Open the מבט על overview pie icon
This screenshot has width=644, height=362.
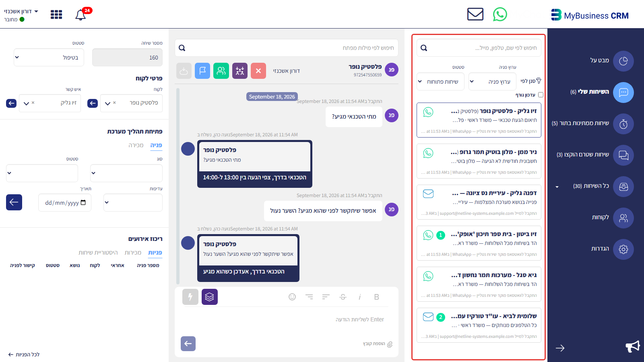(623, 61)
